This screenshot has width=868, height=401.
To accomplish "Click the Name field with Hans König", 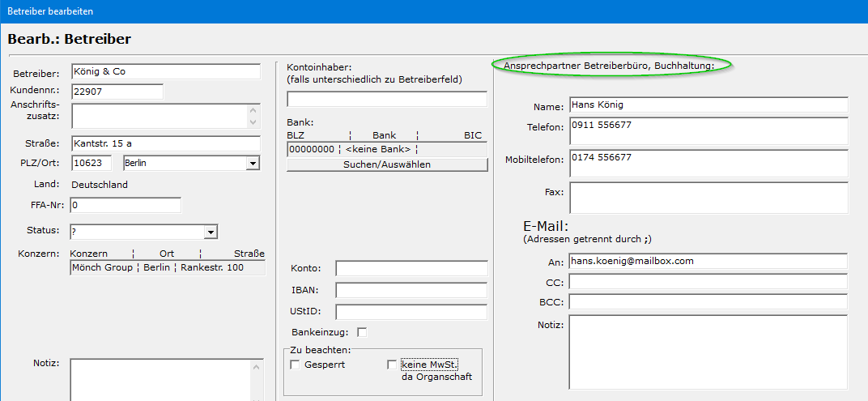I will click(x=708, y=105).
